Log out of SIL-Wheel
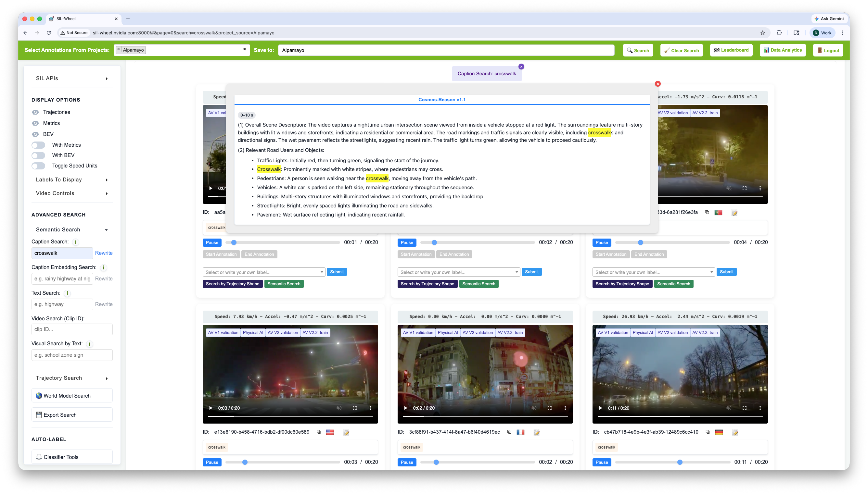868x494 pixels. coord(828,50)
